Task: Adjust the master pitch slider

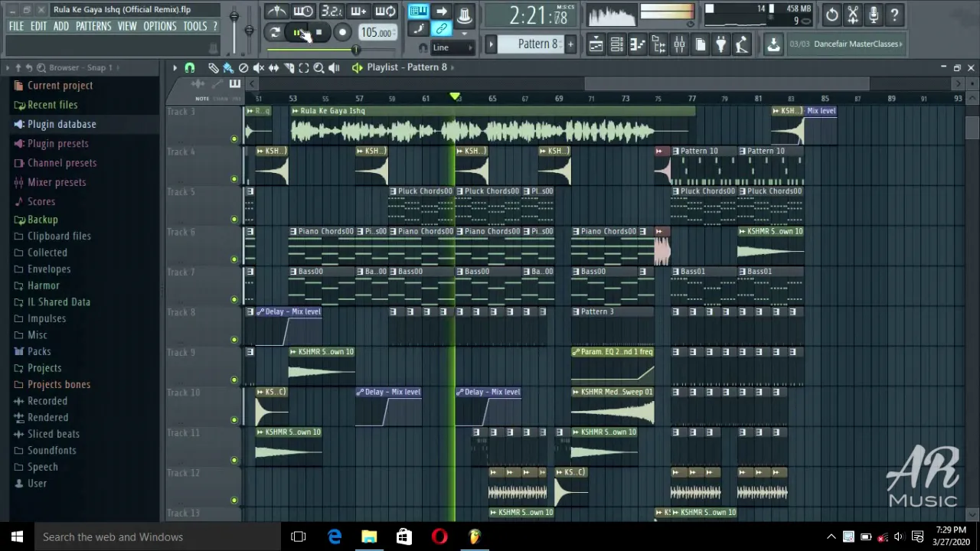Action: (249, 29)
